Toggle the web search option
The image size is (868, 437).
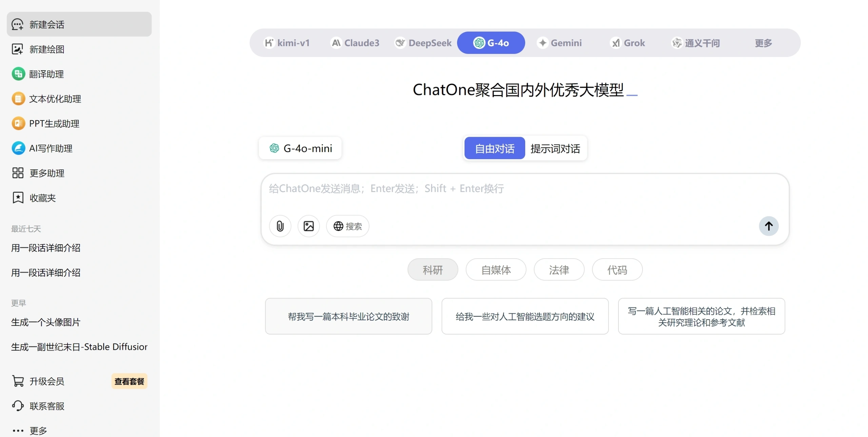point(348,226)
